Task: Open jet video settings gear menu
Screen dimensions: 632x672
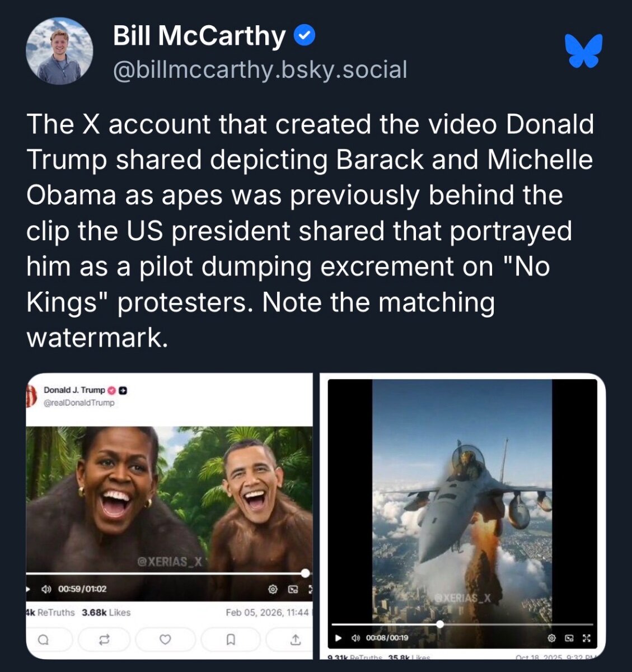Action: 551,638
